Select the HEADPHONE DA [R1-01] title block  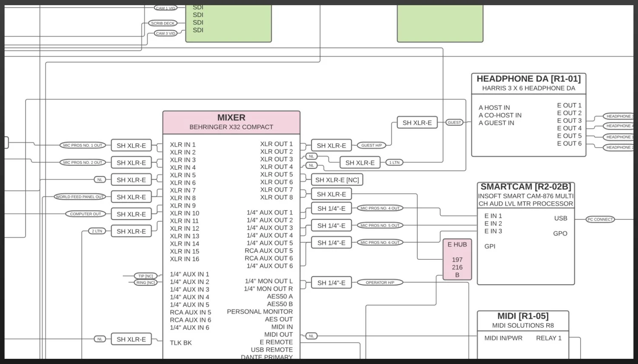(529, 83)
